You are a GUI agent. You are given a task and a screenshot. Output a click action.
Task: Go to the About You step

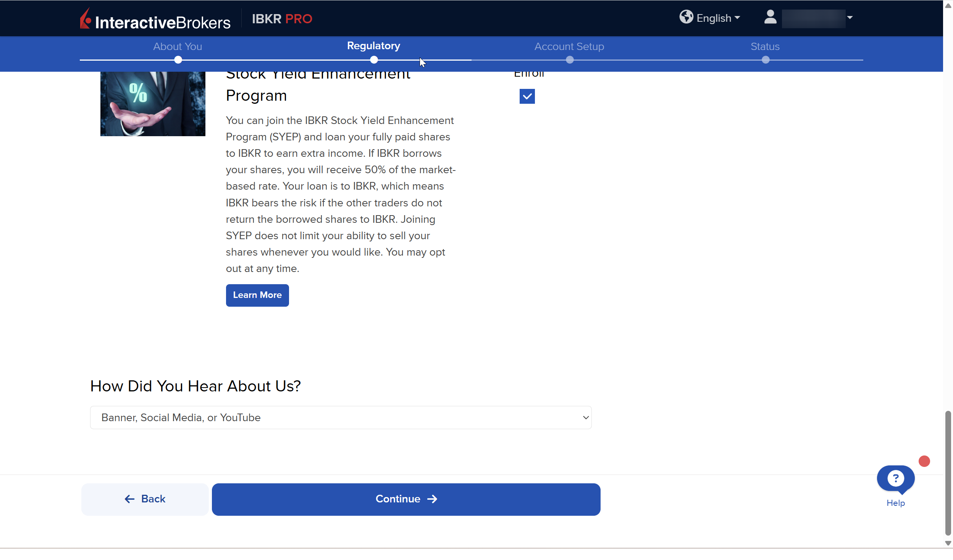tap(178, 47)
